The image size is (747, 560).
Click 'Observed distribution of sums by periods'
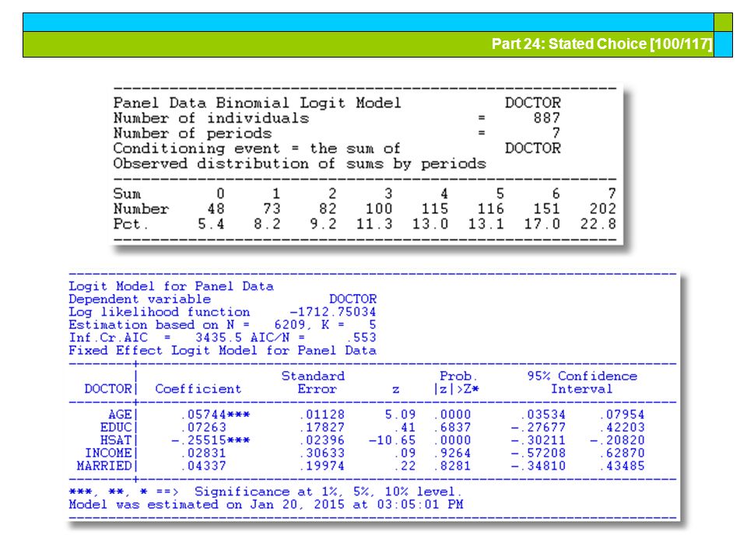300,164
